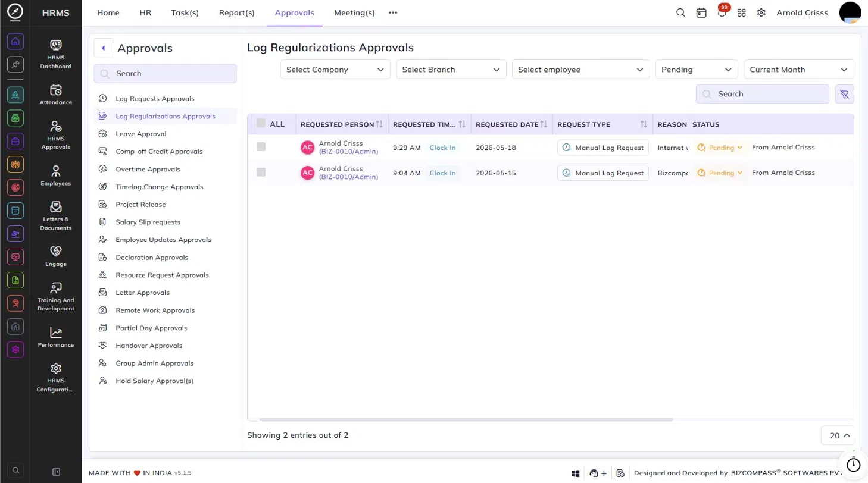The width and height of the screenshot is (868, 483).
Task: Open notifications bell with 33 badge
Action: pyautogui.click(x=722, y=12)
